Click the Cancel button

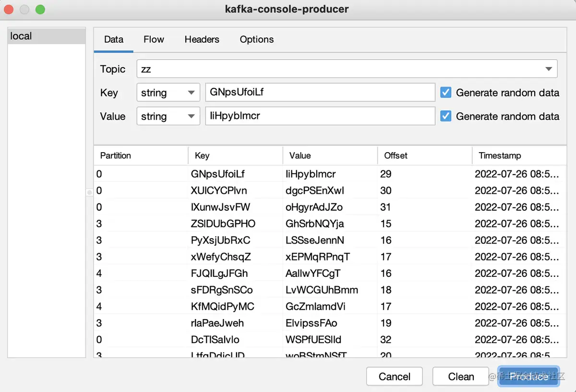point(395,377)
